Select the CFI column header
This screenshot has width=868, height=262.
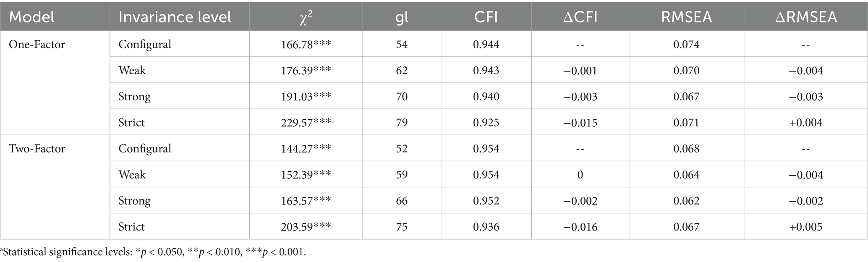coord(486,17)
